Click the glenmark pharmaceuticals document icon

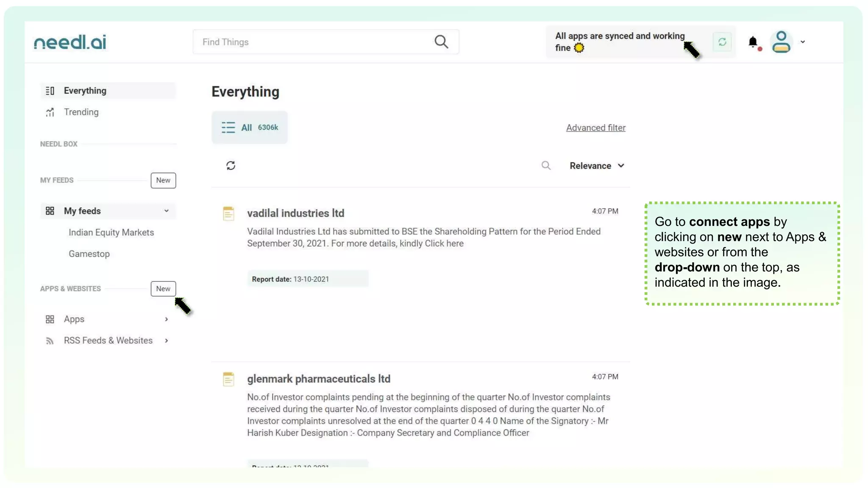click(x=228, y=379)
